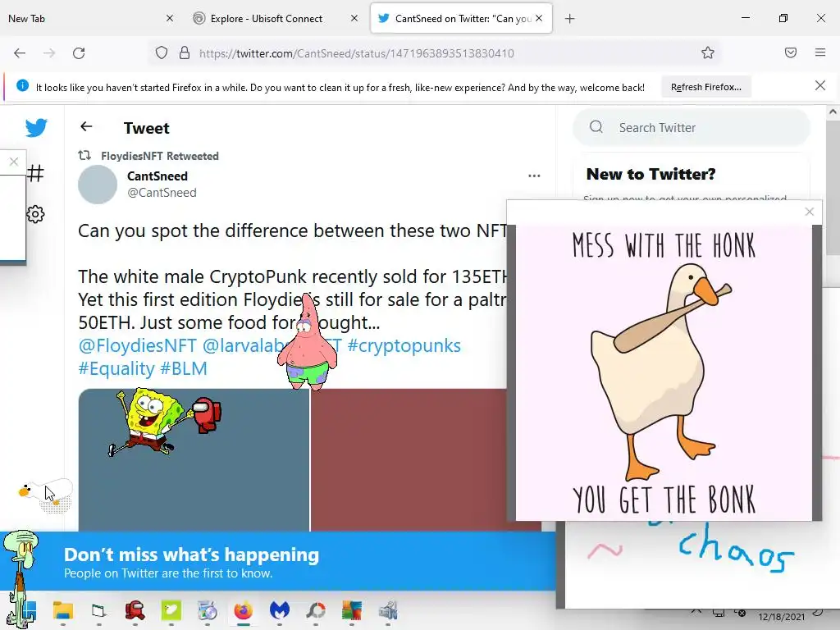
Task: Click the desktop goose near the cursor
Action: pos(45,494)
